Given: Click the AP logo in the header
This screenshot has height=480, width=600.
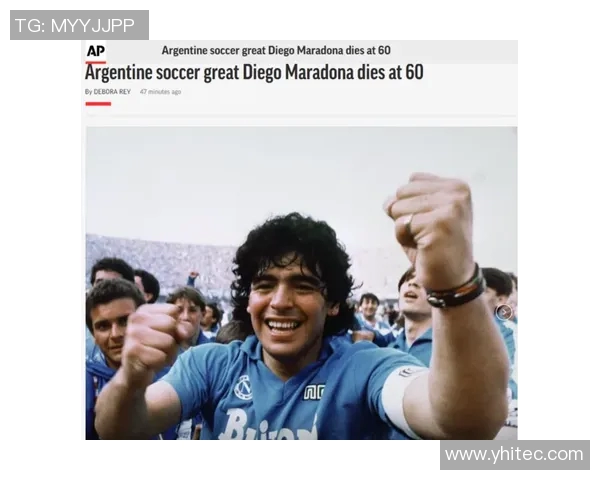Looking at the screenshot, I should [96, 51].
